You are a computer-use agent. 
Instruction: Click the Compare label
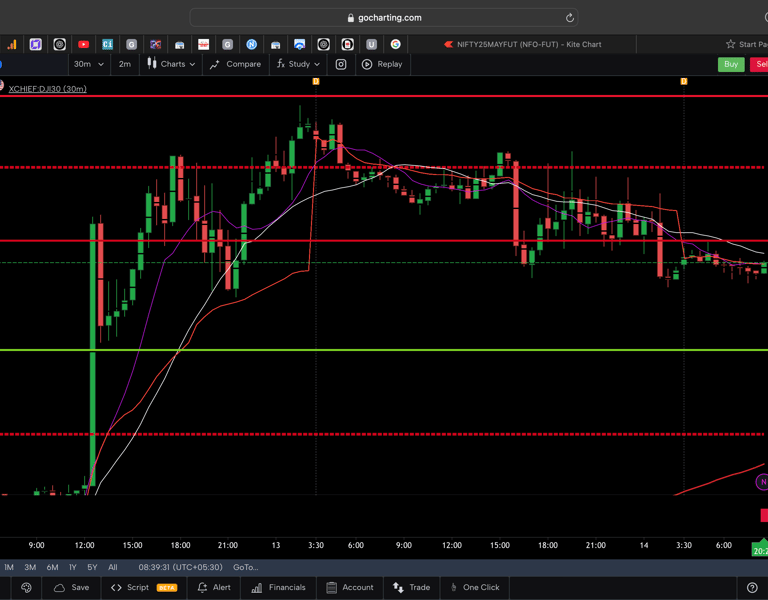pos(243,64)
